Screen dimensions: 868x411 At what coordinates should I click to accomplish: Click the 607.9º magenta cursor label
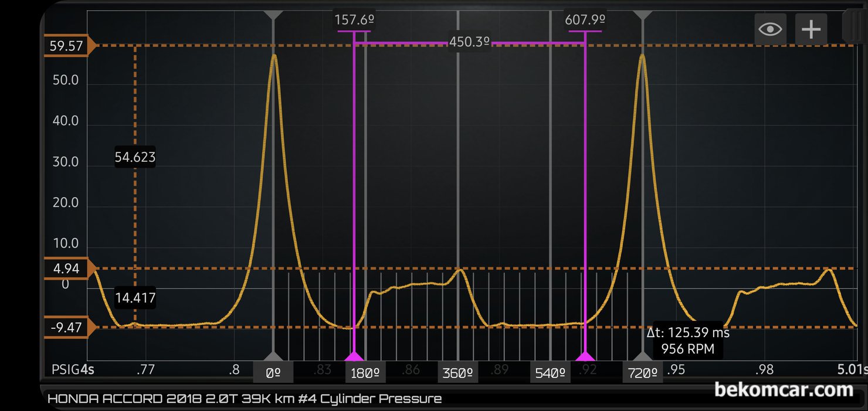(585, 21)
